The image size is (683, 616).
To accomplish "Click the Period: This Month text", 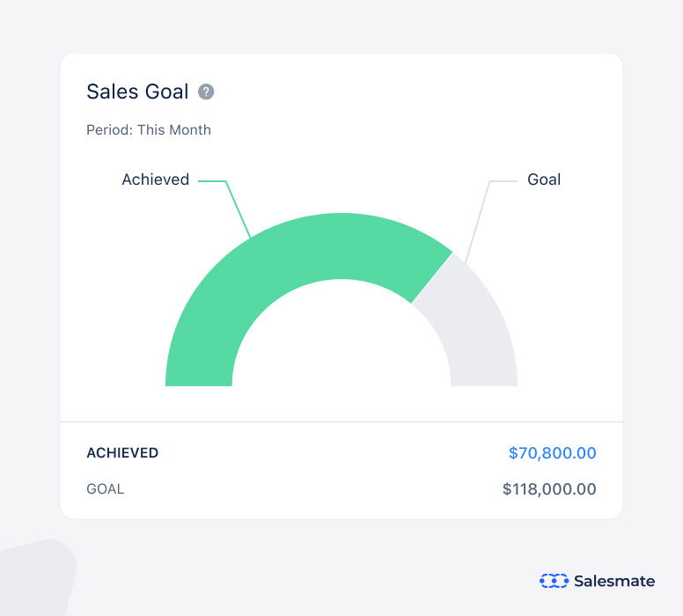I will 149,129.
